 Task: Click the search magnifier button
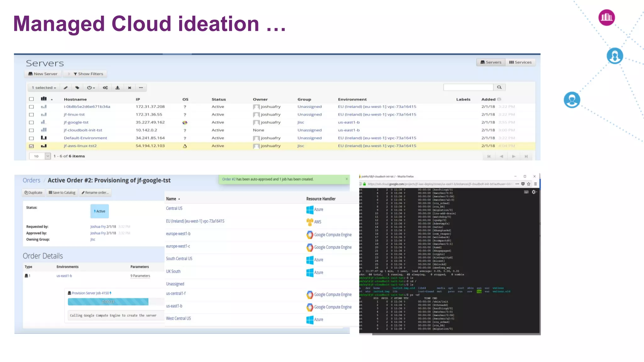click(499, 87)
